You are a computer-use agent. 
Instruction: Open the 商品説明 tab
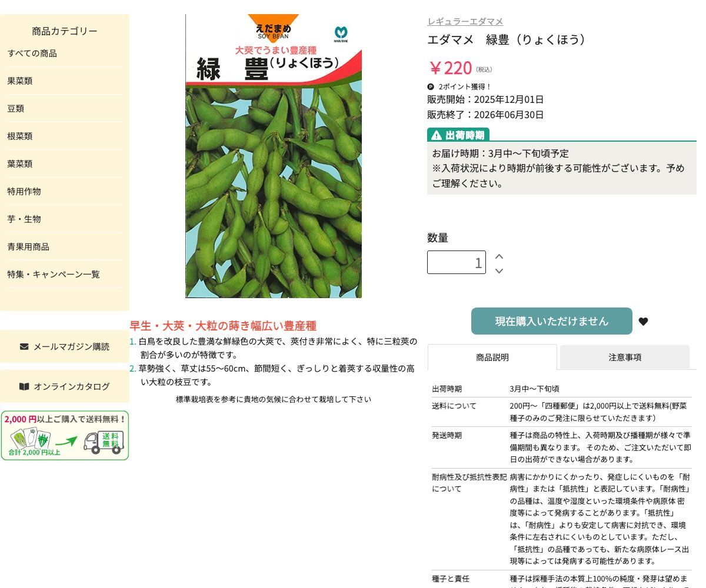pyautogui.click(x=492, y=357)
